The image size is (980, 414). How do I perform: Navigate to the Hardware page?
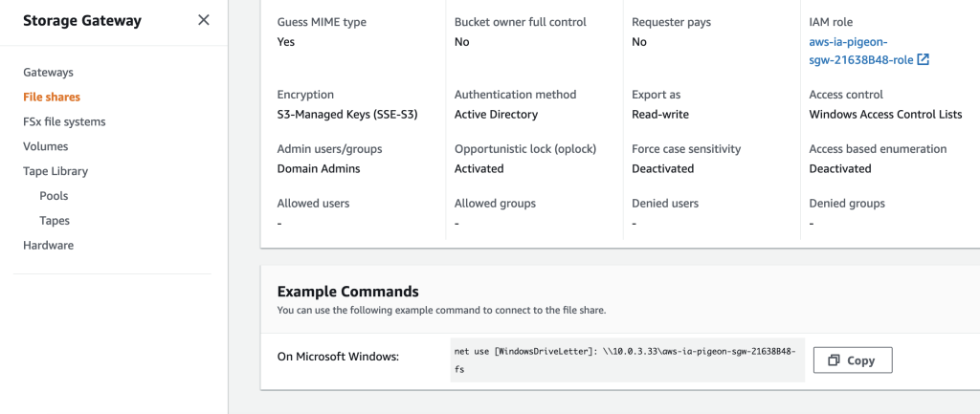tap(48, 245)
